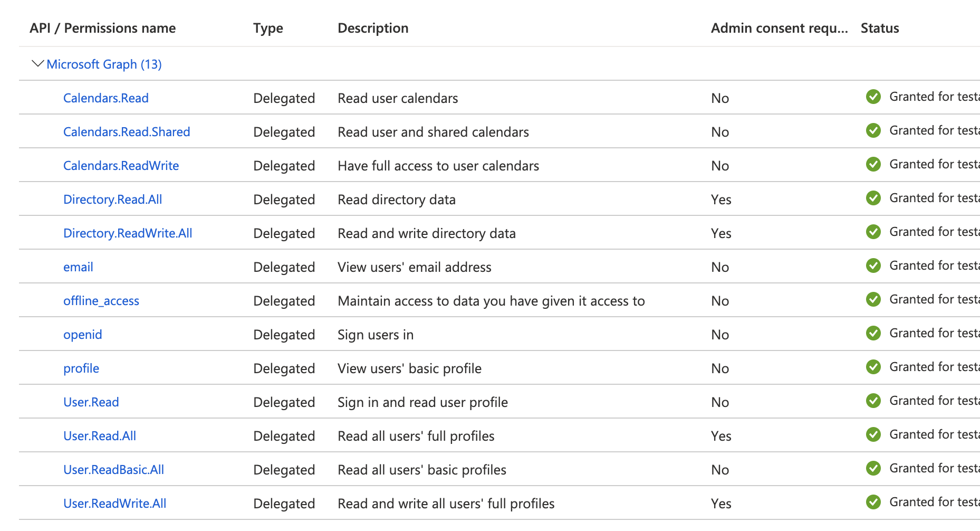Open the Directory.ReadWrite.All permission
Screen dimensions: 980x531
click(128, 233)
